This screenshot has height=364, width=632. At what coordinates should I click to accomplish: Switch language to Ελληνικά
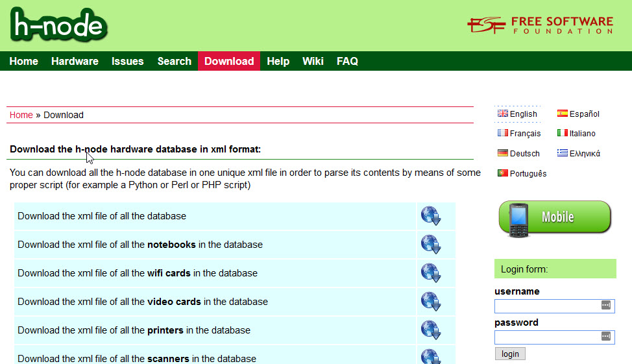click(585, 154)
